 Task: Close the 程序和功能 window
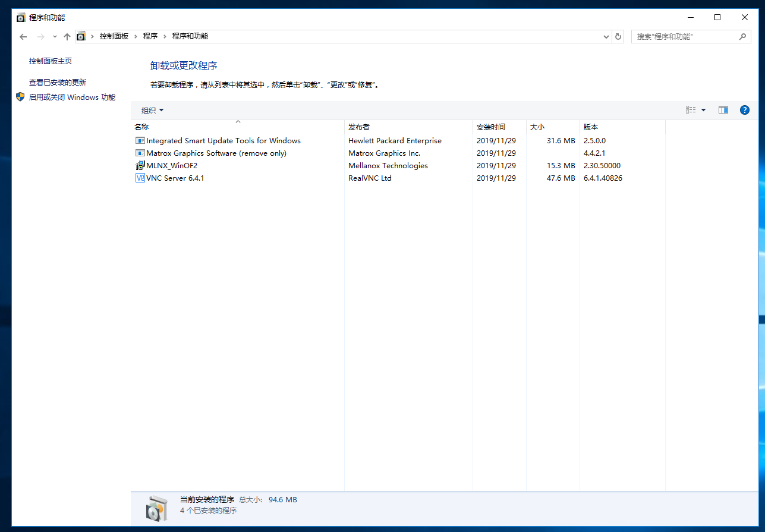pos(745,17)
